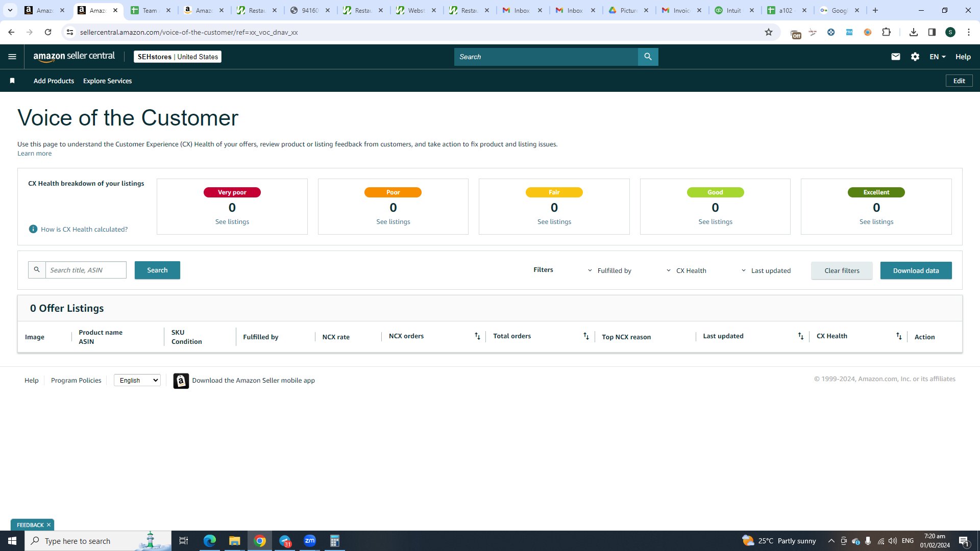
Task: Open Calculator from taskbar
Action: 335,541
